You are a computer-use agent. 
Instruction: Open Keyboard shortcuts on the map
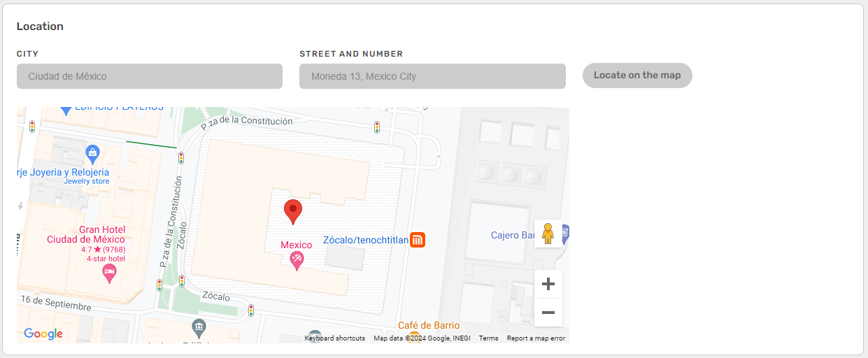pos(334,338)
